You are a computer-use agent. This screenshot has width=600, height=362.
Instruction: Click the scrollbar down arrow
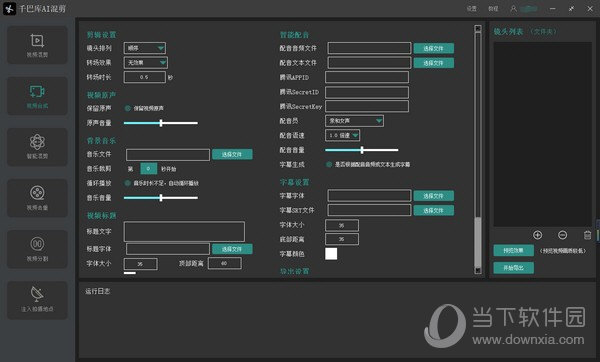(478, 270)
